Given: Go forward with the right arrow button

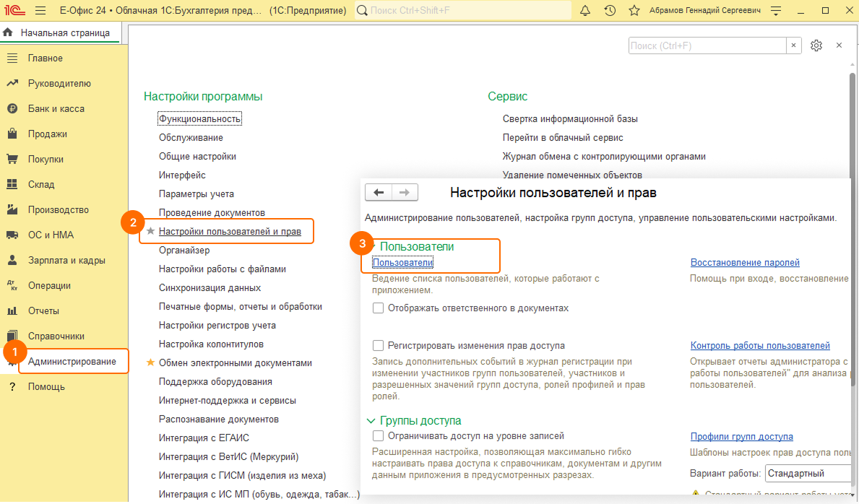Looking at the screenshot, I should pyautogui.click(x=405, y=192).
